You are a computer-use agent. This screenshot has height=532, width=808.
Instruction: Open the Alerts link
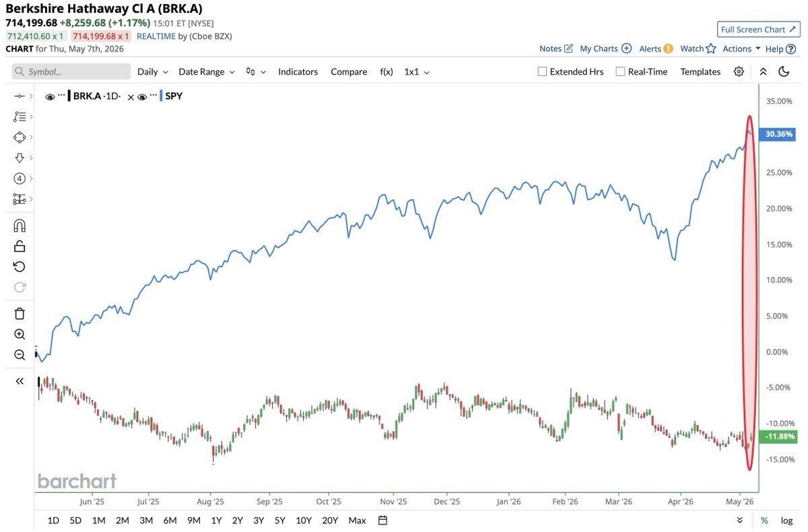tap(650, 48)
